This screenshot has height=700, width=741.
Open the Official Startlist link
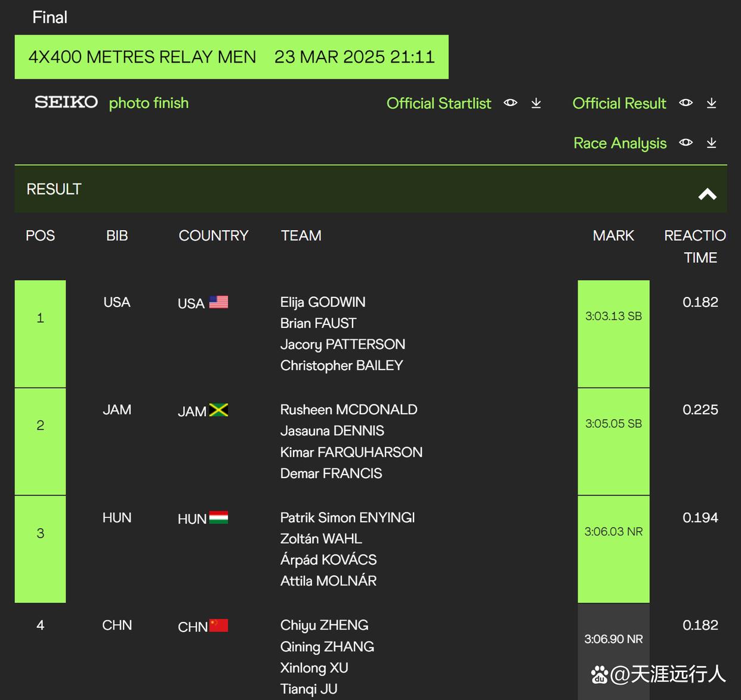[439, 103]
